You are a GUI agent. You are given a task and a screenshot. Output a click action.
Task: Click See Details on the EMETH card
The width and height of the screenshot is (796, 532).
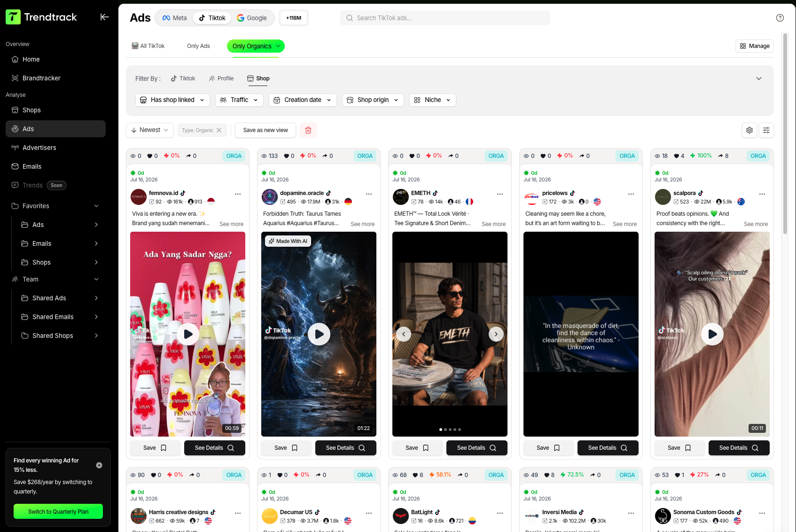pos(476,448)
